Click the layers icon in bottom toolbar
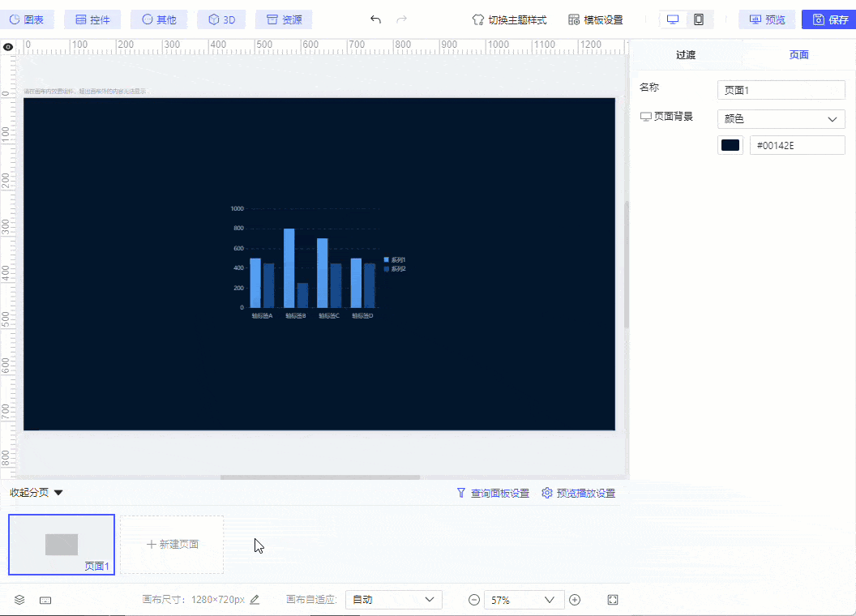Viewport: 856px width, 616px height. pos(19,599)
